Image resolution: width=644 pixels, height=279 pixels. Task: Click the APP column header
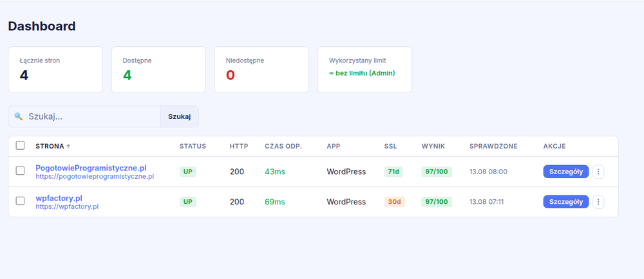[x=334, y=147]
